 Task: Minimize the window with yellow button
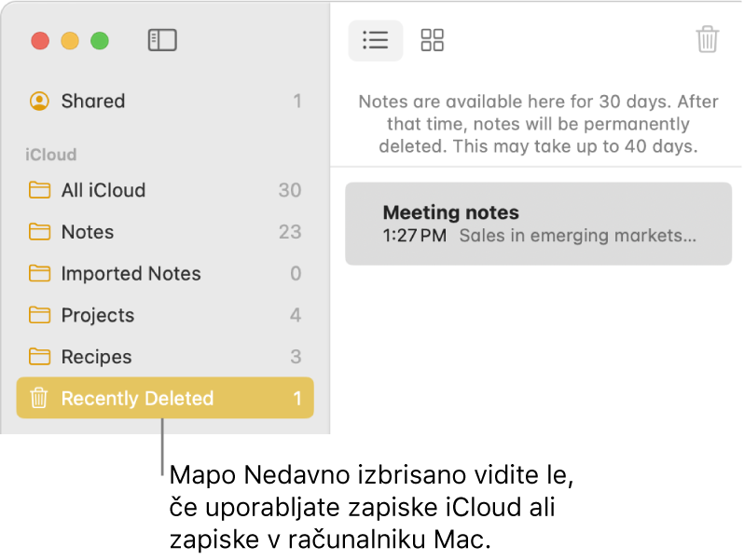coord(70,41)
